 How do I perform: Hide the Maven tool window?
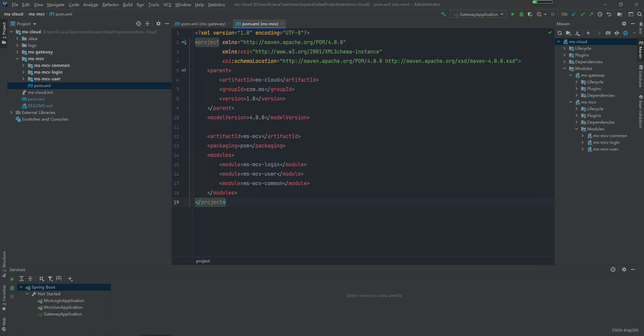coord(633,24)
